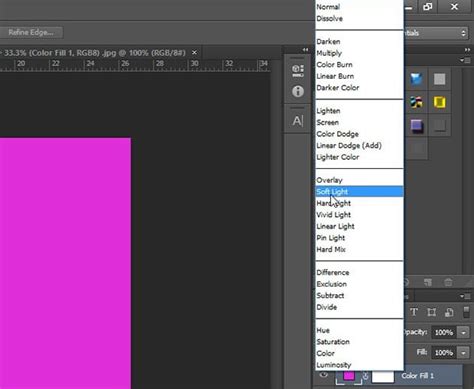Restore down the Photoshop window
The height and width of the screenshot is (389, 474).
tap(428, 7)
